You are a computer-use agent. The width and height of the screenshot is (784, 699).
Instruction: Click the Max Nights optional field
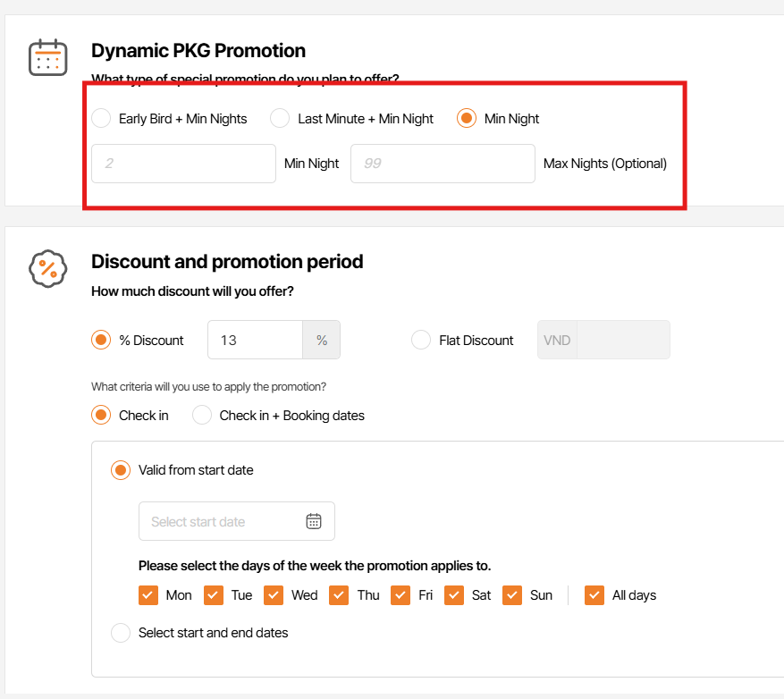point(443,164)
